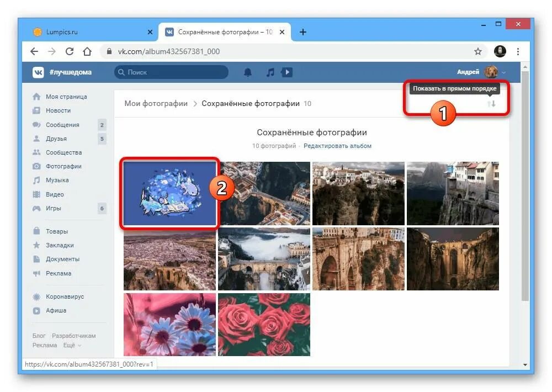Click the #лучшедома header link
Image resolution: width=552 pixels, height=392 pixels.
pos(71,72)
